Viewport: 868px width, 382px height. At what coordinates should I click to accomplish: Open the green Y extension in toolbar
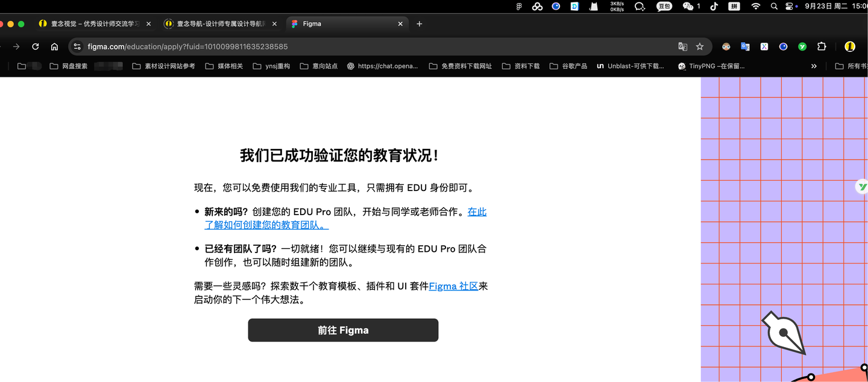(802, 46)
